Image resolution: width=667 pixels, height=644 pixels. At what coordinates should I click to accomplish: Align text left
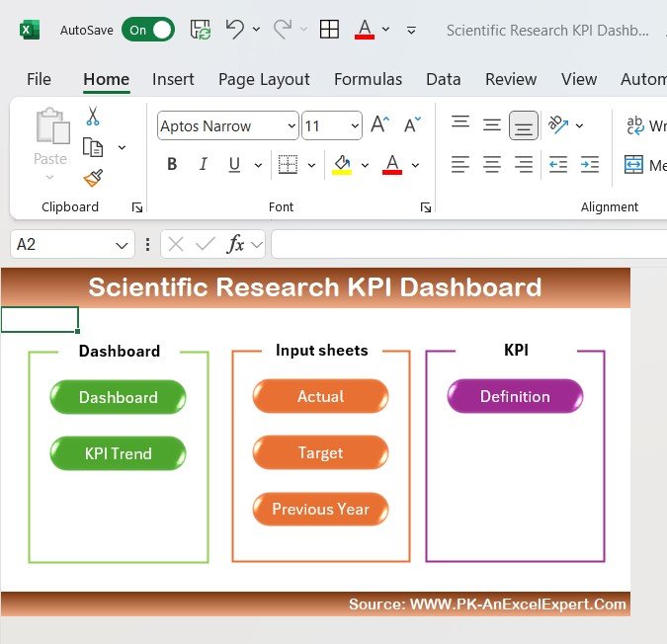(x=460, y=164)
